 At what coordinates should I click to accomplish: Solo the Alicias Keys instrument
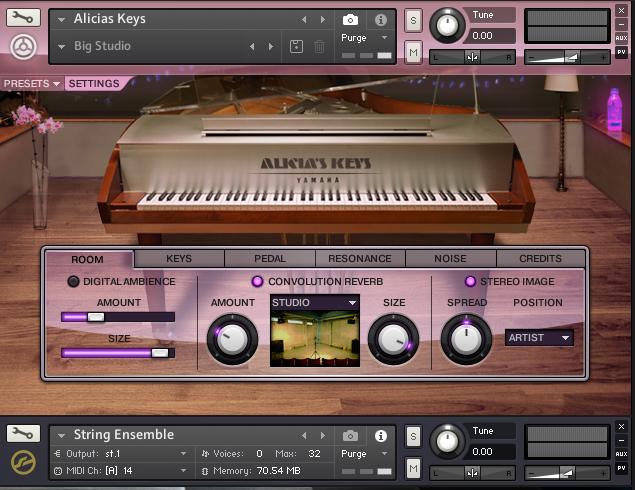coord(413,20)
